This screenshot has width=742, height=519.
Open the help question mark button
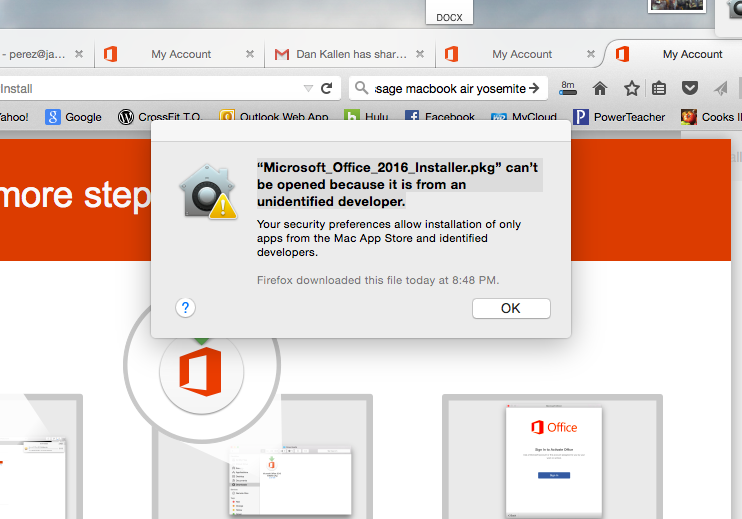point(186,308)
